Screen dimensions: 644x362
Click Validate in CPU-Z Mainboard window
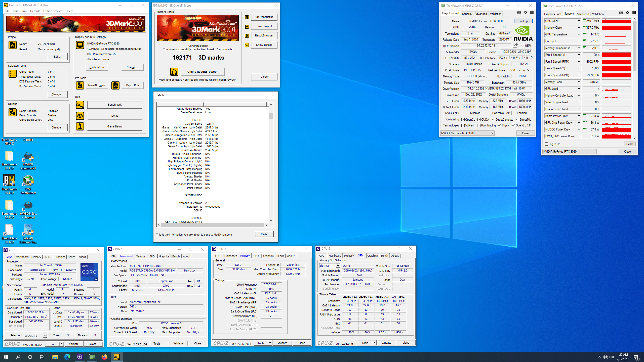click(178, 343)
